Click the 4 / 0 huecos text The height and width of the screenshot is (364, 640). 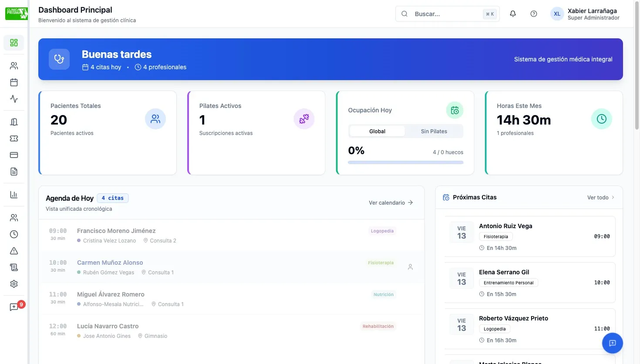pyautogui.click(x=448, y=152)
